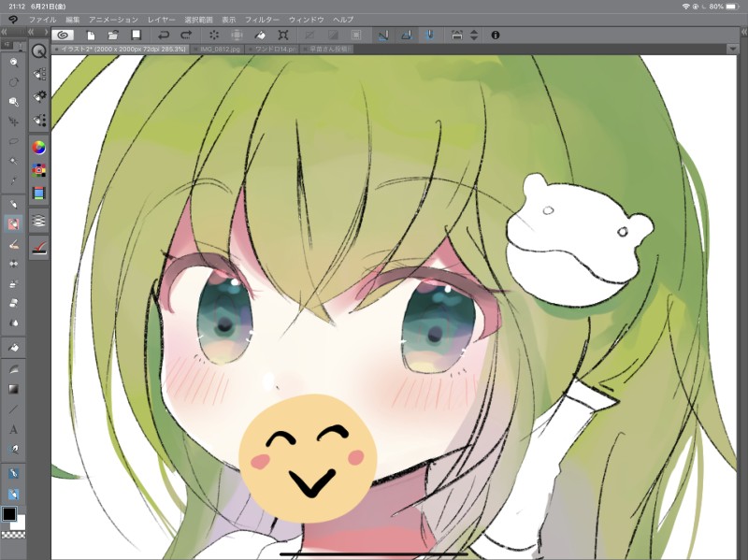Select the Eraser tool
Image resolution: width=748 pixels, height=560 pixels.
[14, 304]
